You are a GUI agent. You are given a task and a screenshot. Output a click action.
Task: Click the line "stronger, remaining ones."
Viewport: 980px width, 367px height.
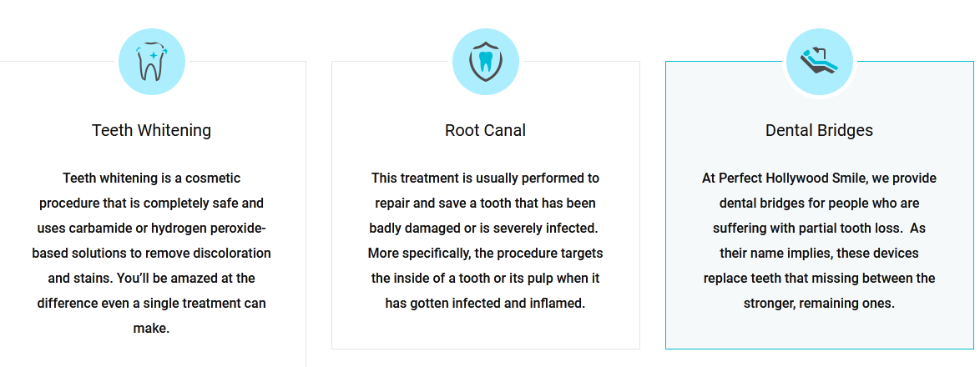[x=820, y=304]
